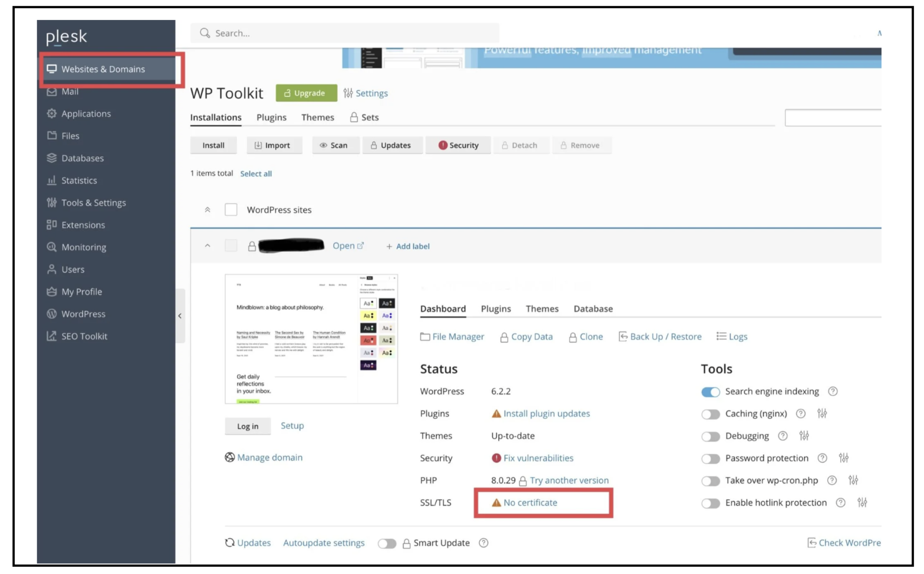Click help icon beside Search engine indexing
This screenshot has height=574, width=924.
click(833, 391)
